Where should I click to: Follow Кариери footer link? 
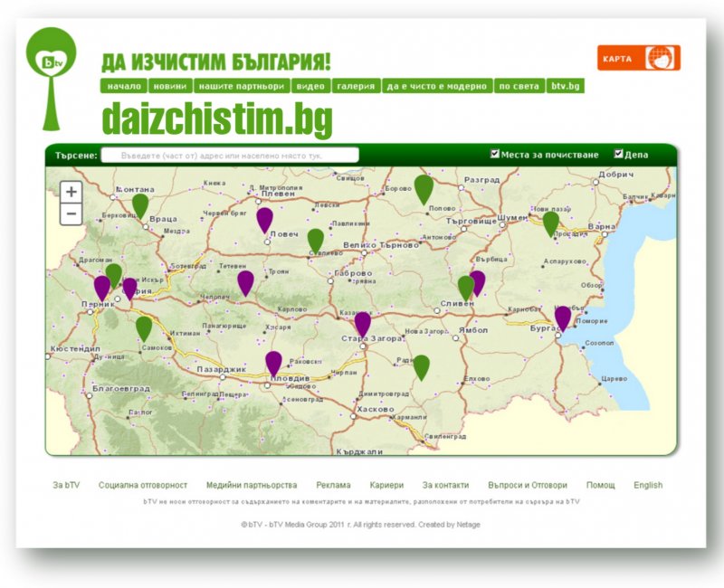pos(386,485)
